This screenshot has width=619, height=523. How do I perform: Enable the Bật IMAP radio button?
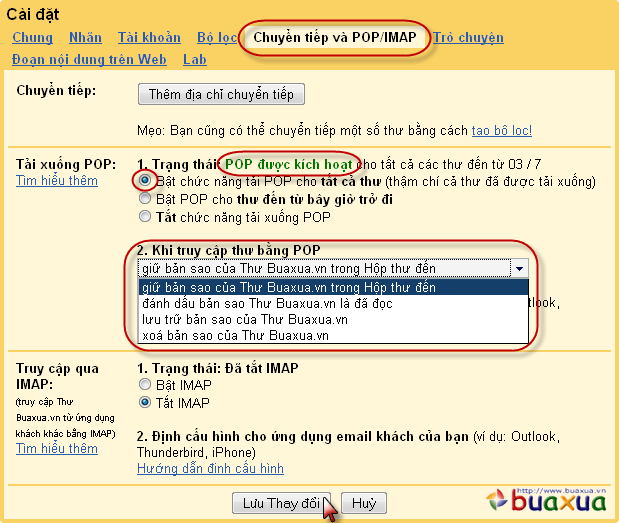click(x=145, y=384)
